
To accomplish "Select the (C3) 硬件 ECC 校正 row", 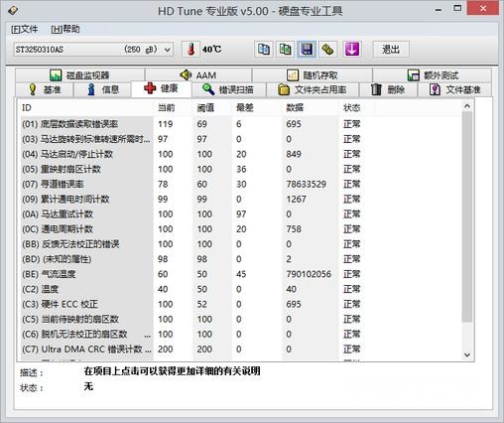I will [191, 304].
